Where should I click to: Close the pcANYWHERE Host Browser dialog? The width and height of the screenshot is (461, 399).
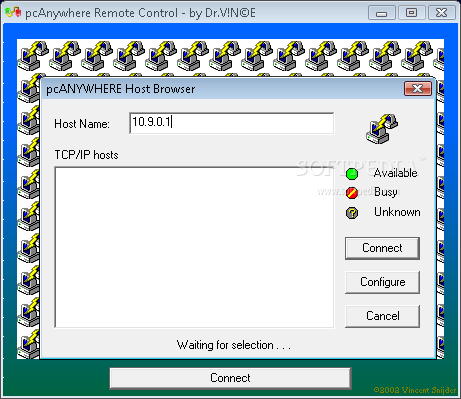pyautogui.click(x=418, y=89)
